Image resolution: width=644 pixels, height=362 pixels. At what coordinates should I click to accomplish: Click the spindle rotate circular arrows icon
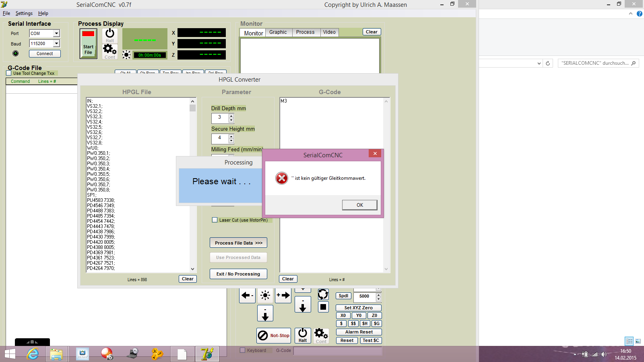[x=323, y=294]
